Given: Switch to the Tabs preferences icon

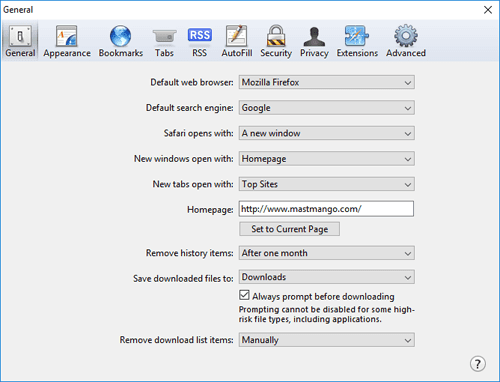Looking at the screenshot, I should [164, 41].
